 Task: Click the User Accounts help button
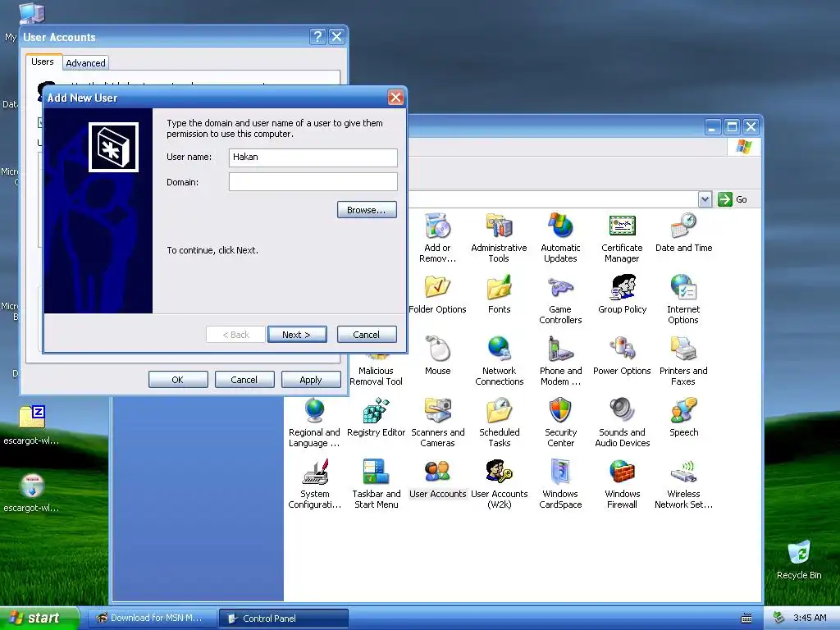317,36
